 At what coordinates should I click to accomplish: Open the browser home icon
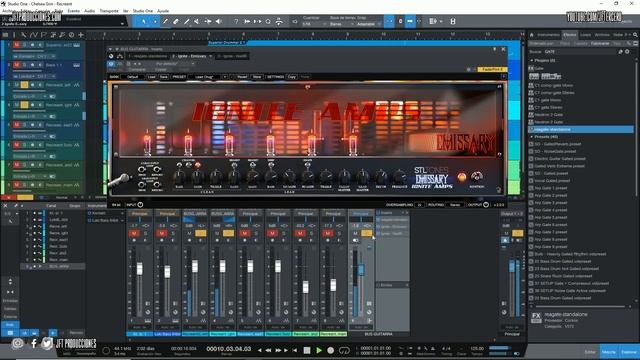(x=531, y=35)
